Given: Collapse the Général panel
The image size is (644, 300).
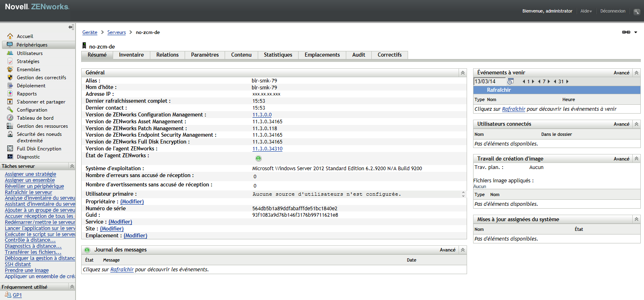Looking at the screenshot, I should pos(463,73).
